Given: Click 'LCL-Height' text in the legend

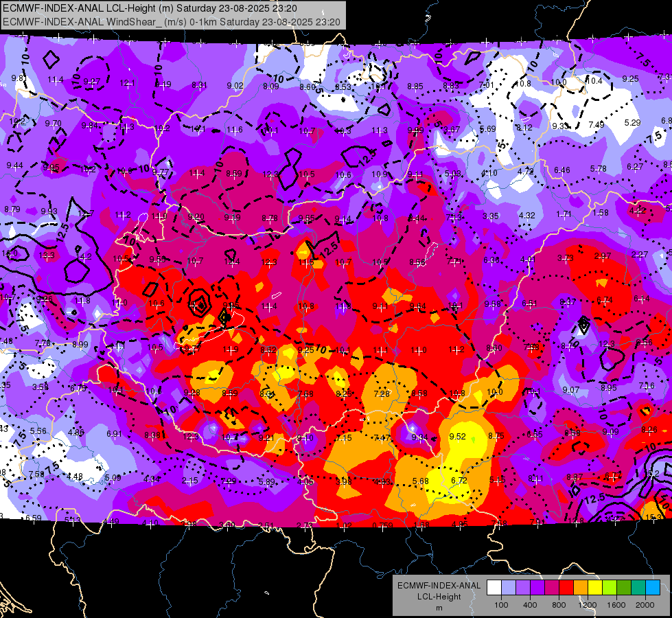Looking at the screenshot, I should [x=439, y=597].
